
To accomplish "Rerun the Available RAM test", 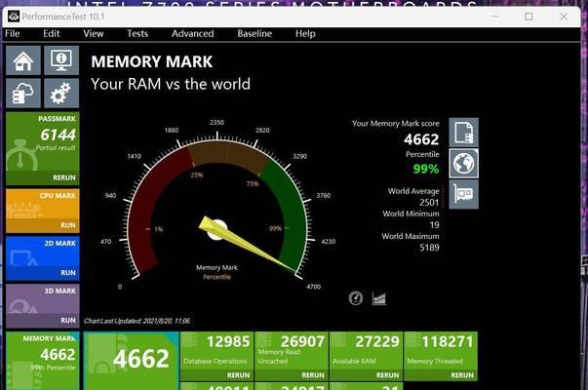I will (x=388, y=375).
